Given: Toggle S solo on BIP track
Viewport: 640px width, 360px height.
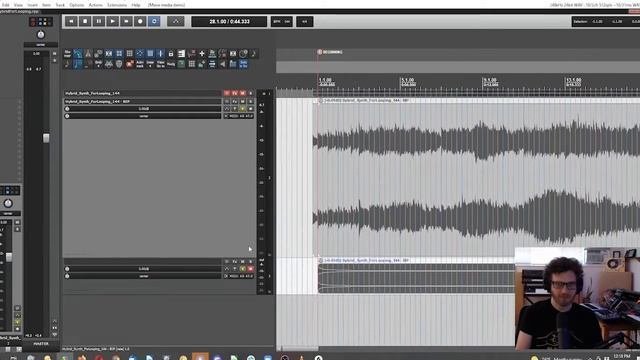Looking at the screenshot, I should (x=251, y=101).
